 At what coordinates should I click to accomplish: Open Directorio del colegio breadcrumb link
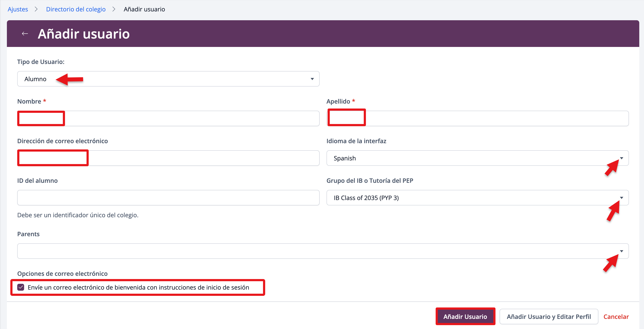[76, 9]
